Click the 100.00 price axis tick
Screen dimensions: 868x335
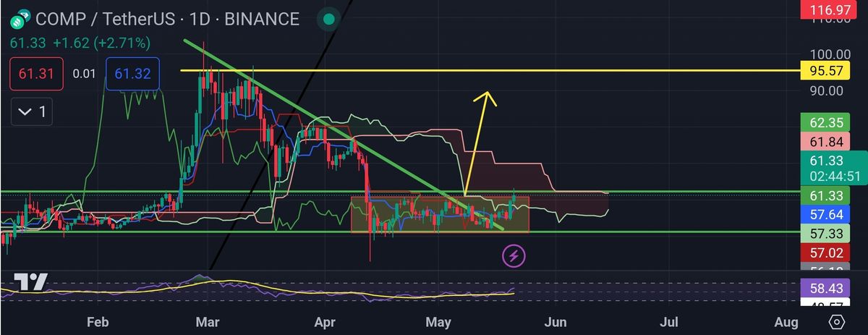coord(830,55)
